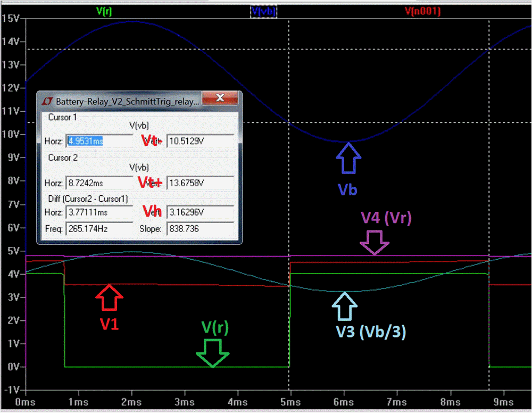Click the red arrow above V1 label
The image size is (532, 413).
(109, 298)
